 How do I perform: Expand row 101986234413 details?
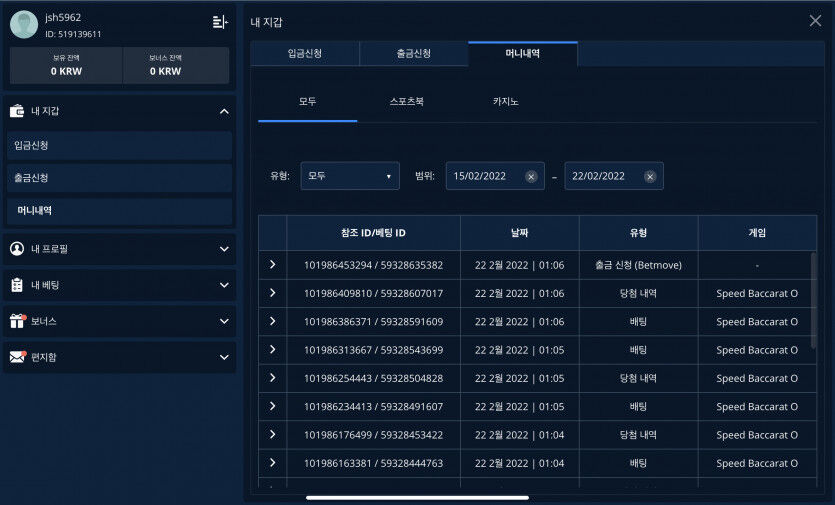[x=273, y=406]
